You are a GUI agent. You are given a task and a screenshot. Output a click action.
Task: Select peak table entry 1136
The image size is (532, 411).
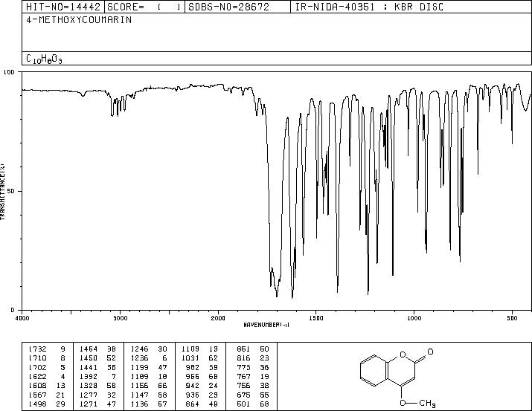click(x=150, y=404)
